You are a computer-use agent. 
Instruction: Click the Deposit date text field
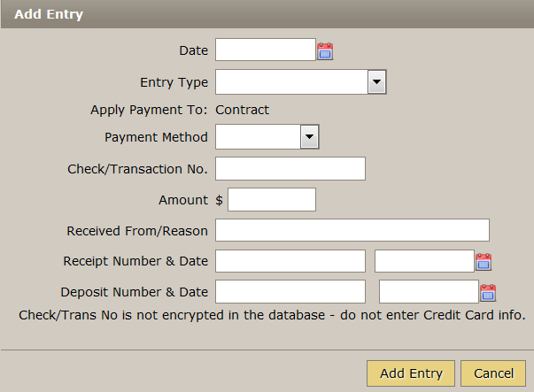click(429, 292)
